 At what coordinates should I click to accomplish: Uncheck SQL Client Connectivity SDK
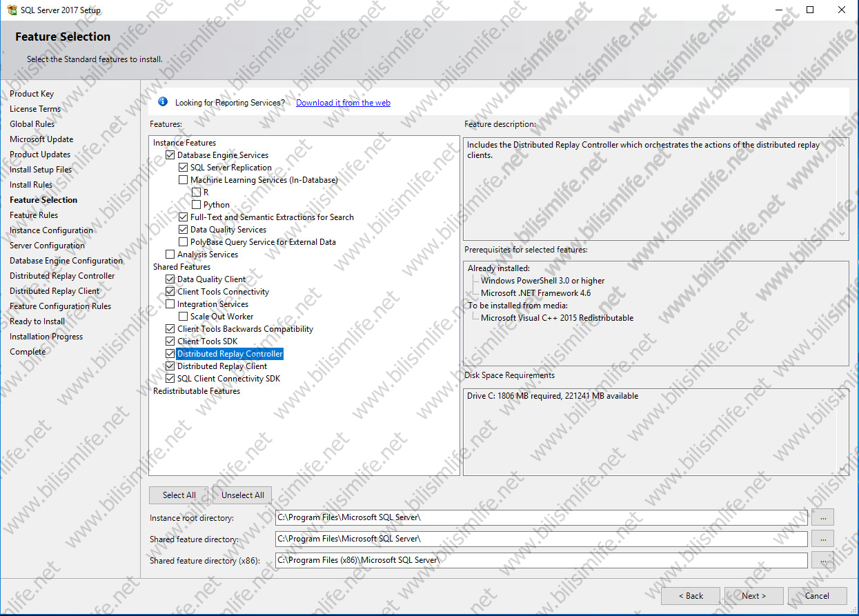[x=170, y=379]
